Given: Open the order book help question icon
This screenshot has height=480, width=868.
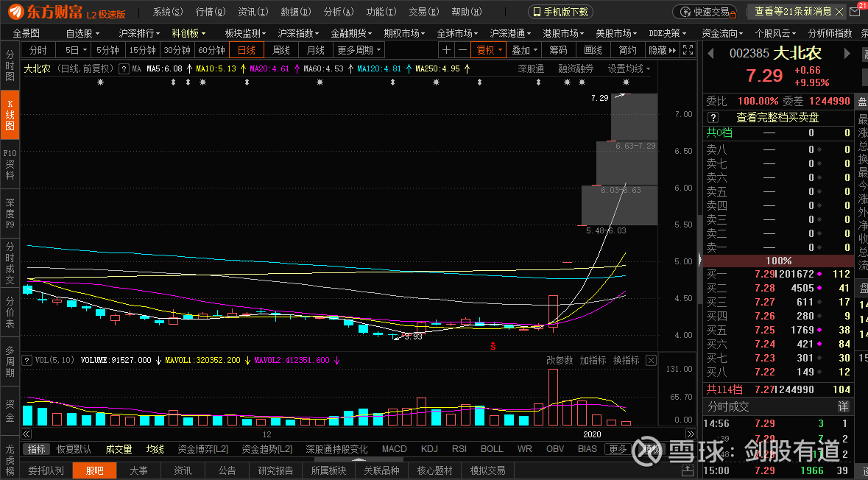Looking at the screenshot, I should [x=713, y=117].
